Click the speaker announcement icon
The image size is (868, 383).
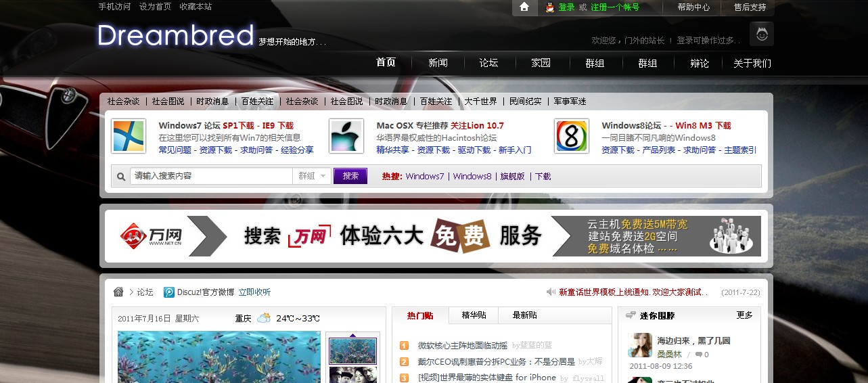(551, 292)
